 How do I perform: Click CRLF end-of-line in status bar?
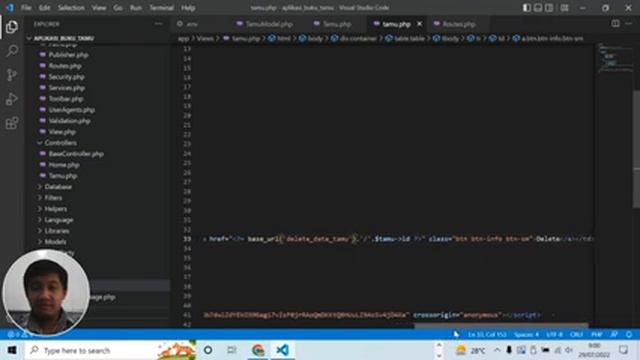[577, 334]
